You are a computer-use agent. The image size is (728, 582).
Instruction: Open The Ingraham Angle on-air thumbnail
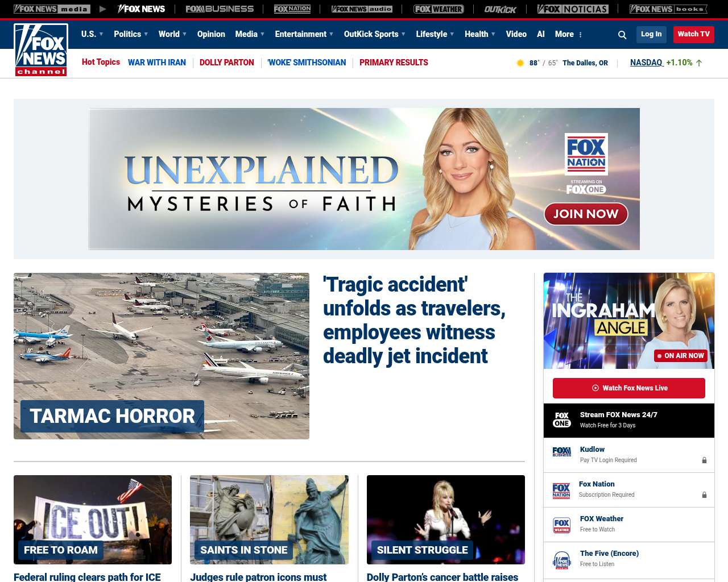coord(629,321)
